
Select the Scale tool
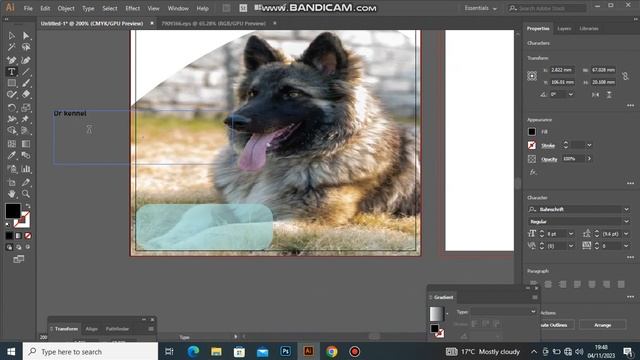coord(26,108)
